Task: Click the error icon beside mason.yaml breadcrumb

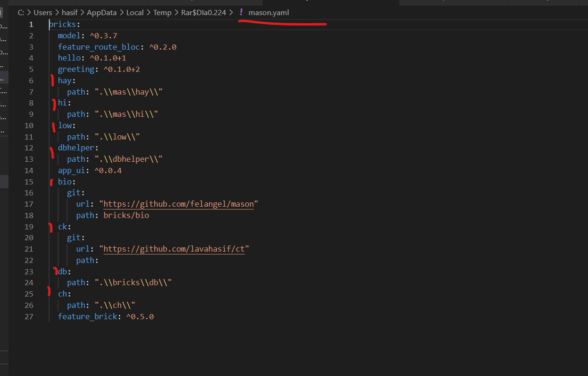Action: (241, 12)
